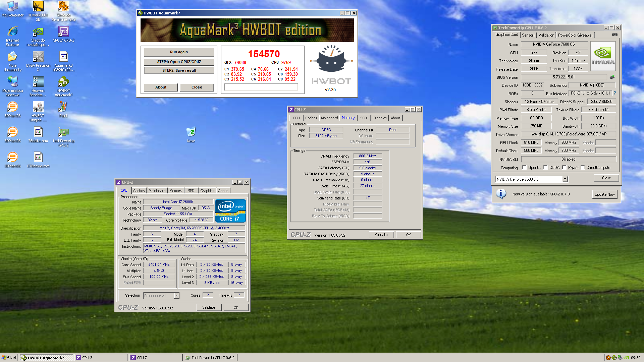This screenshot has height=362, width=644.
Task: Open 3DMark03 desktop shortcut
Action: coord(12,110)
